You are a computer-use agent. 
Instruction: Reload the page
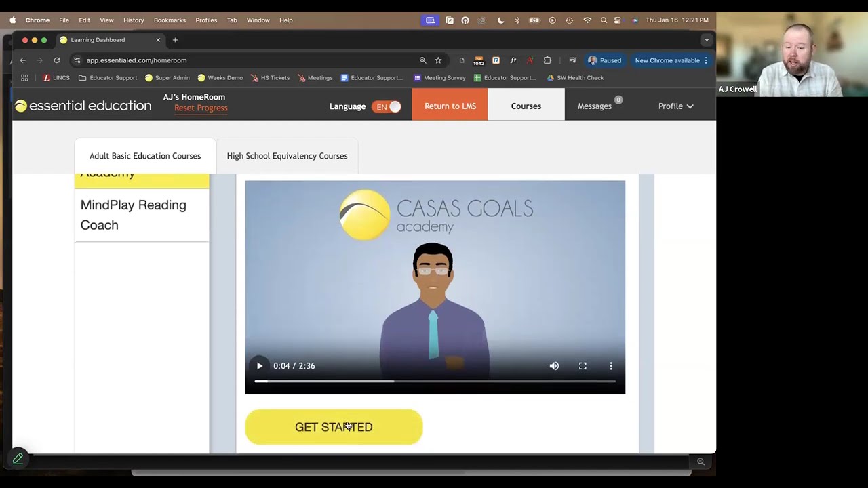(x=57, y=60)
